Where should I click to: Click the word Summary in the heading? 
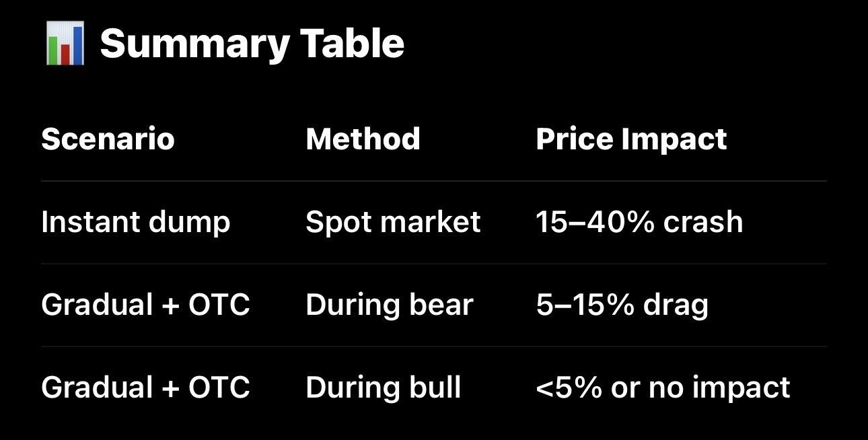pos(195,46)
